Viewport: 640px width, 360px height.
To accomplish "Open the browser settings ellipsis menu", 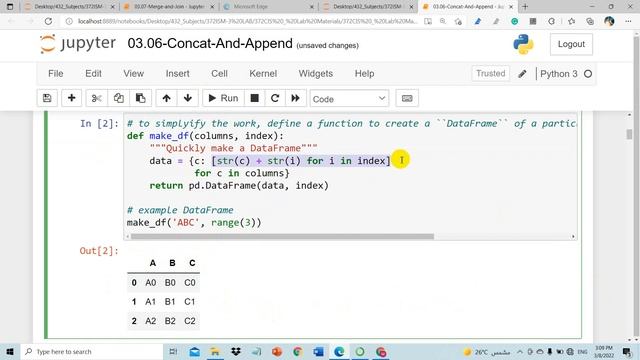I will [628, 21].
